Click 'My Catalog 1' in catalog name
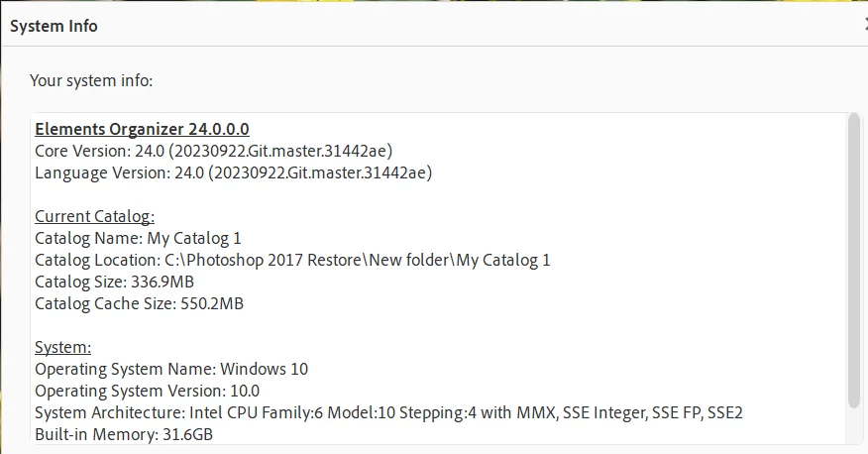The image size is (868, 454). click(x=194, y=238)
